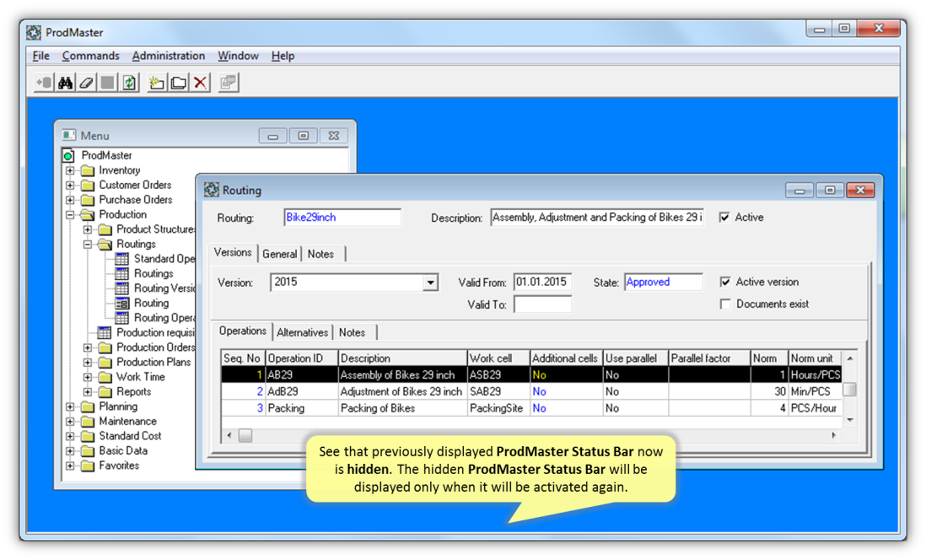The width and height of the screenshot is (926, 560).
Task: Click the Operation ID column header
Action: (301, 358)
